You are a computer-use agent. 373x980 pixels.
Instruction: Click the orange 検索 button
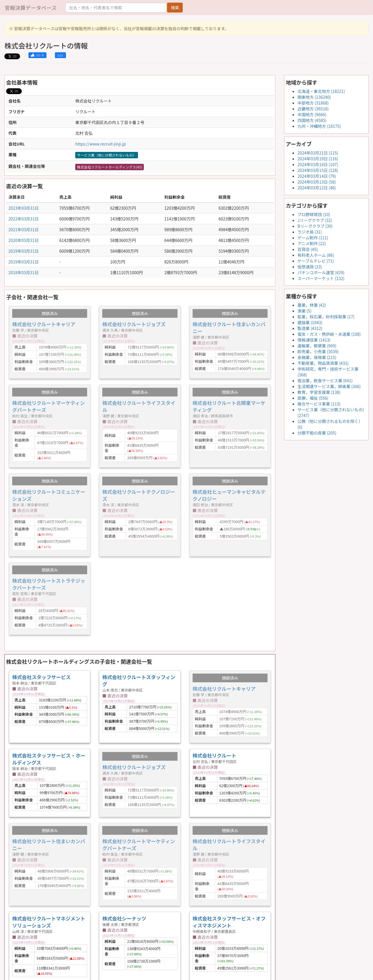(x=175, y=8)
